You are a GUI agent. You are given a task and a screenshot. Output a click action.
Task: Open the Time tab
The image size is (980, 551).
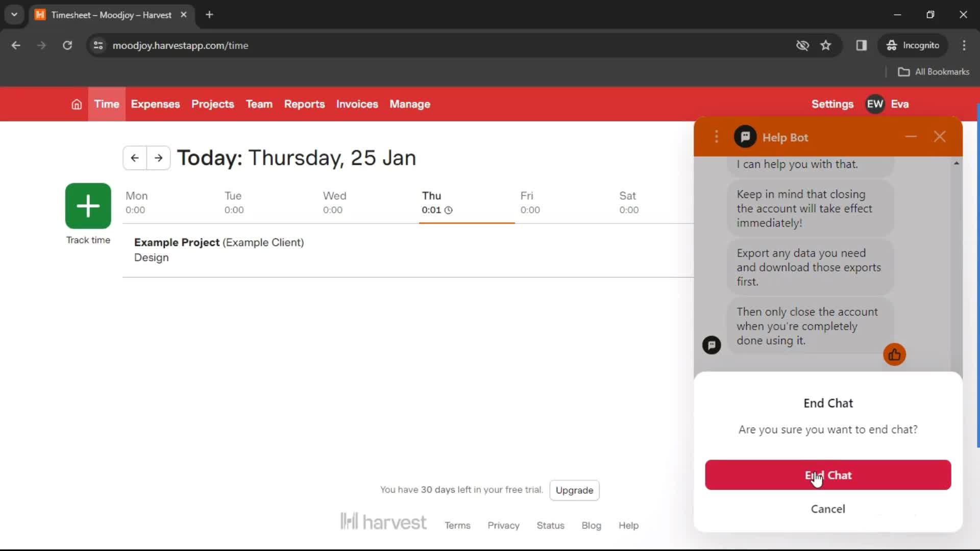107,104
